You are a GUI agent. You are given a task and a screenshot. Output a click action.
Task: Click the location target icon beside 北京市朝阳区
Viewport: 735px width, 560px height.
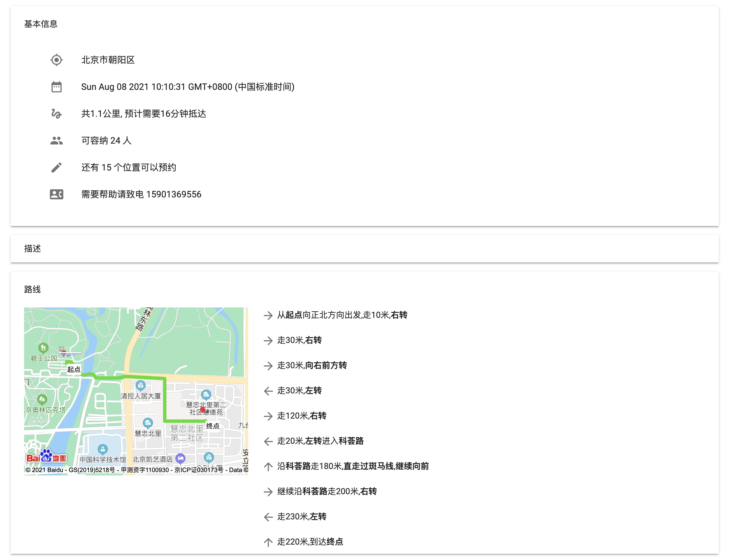(x=56, y=60)
